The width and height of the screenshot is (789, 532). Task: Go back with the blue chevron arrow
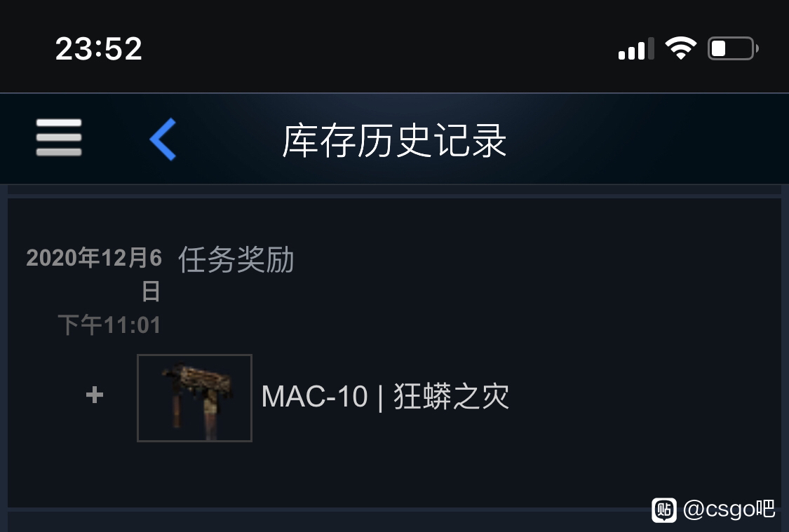[x=163, y=139]
